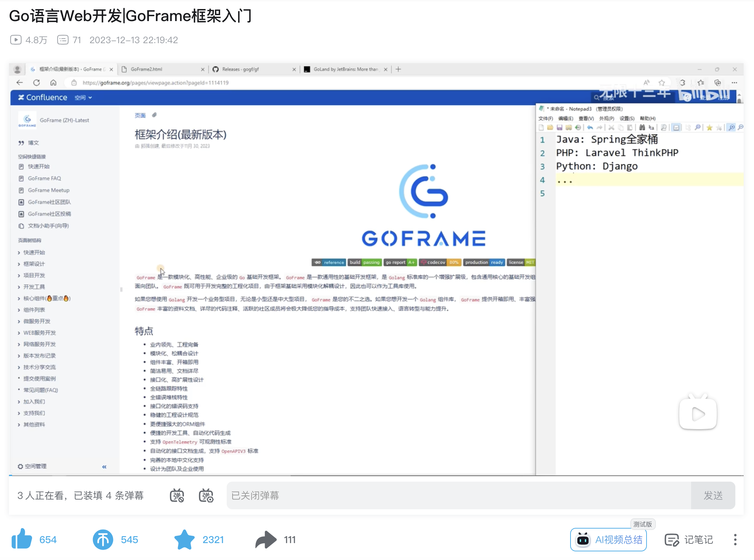
Task: Expand 核心组件 tree item
Action: [44, 298]
